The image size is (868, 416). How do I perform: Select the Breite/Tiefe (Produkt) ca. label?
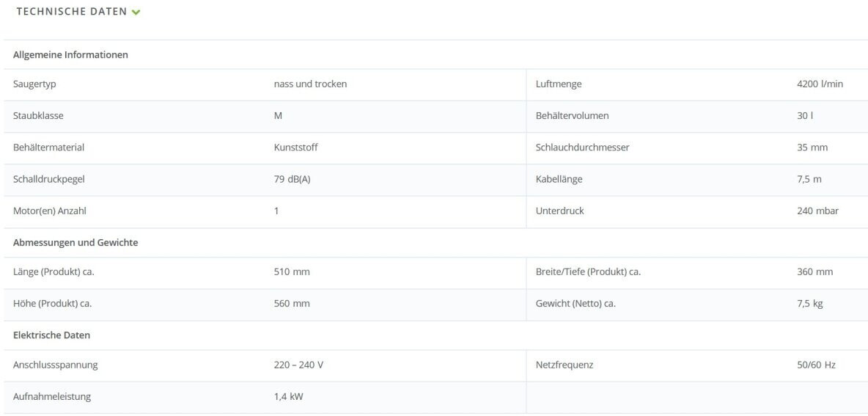click(588, 271)
